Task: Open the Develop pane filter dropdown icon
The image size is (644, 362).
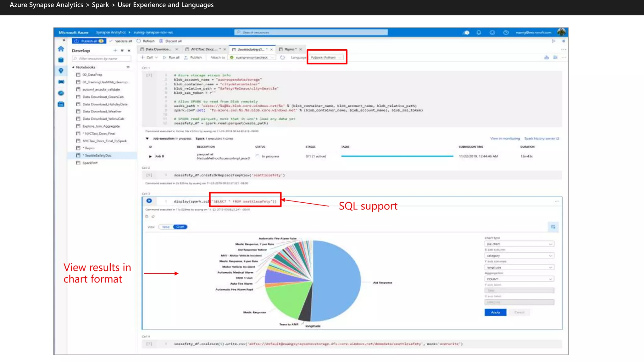Action: tap(122, 50)
